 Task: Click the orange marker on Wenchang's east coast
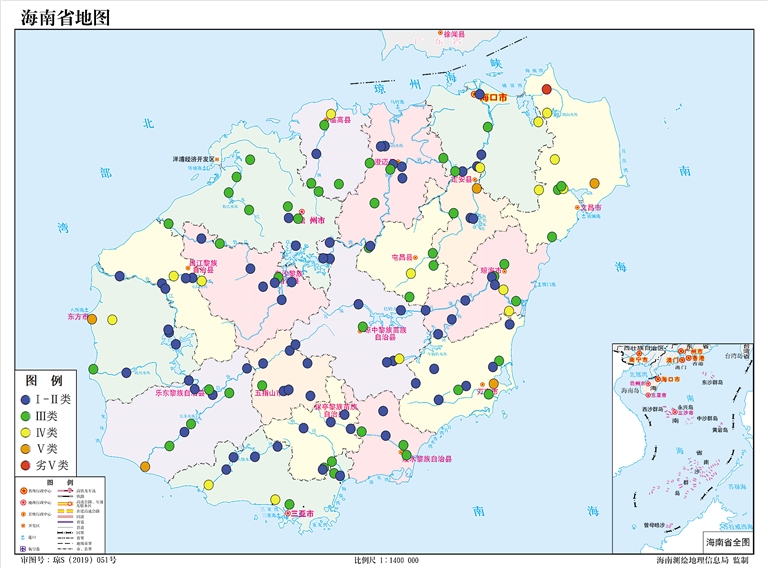595,183
